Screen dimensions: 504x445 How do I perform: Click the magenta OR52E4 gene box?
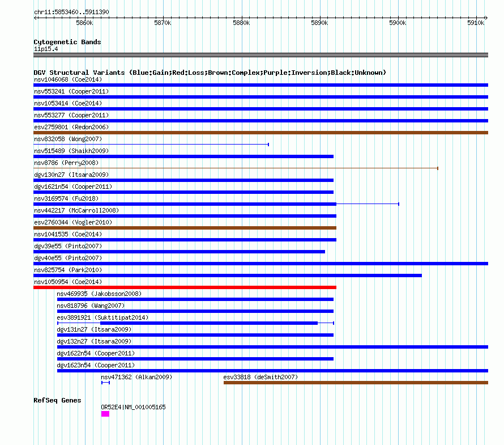pyautogui.click(x=105, y=414)
